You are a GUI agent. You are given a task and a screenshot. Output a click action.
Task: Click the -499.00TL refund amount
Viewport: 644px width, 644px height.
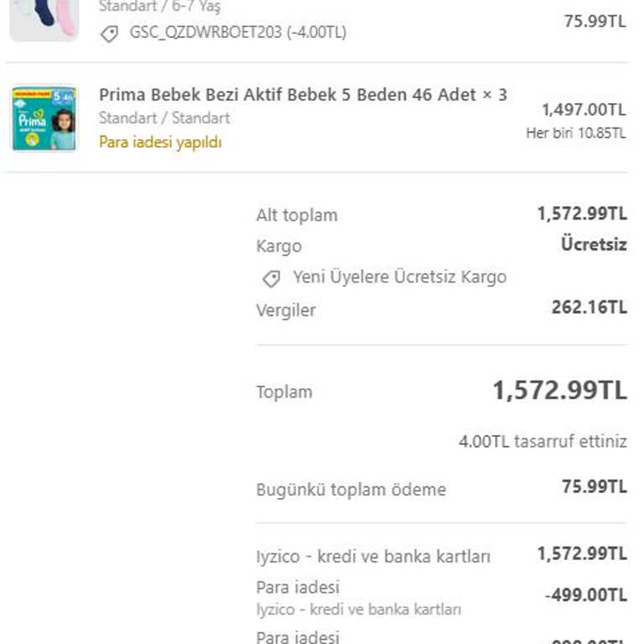pos(586,595)
